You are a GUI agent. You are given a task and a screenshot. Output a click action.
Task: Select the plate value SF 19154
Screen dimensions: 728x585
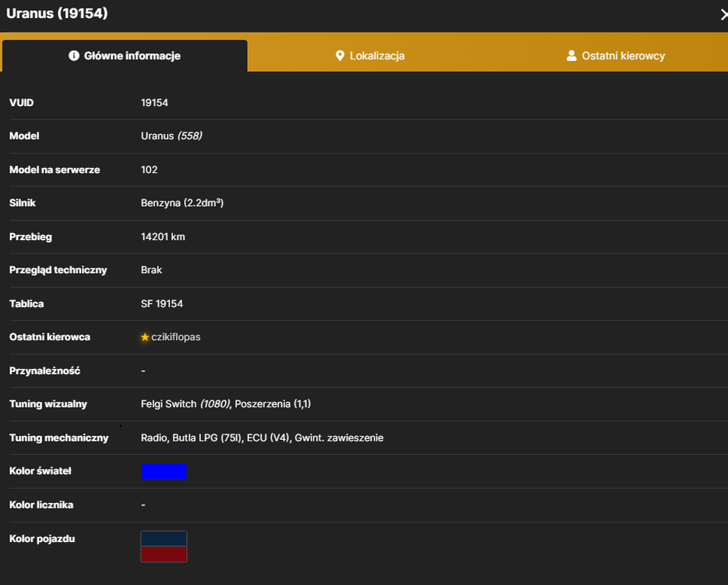162,303
